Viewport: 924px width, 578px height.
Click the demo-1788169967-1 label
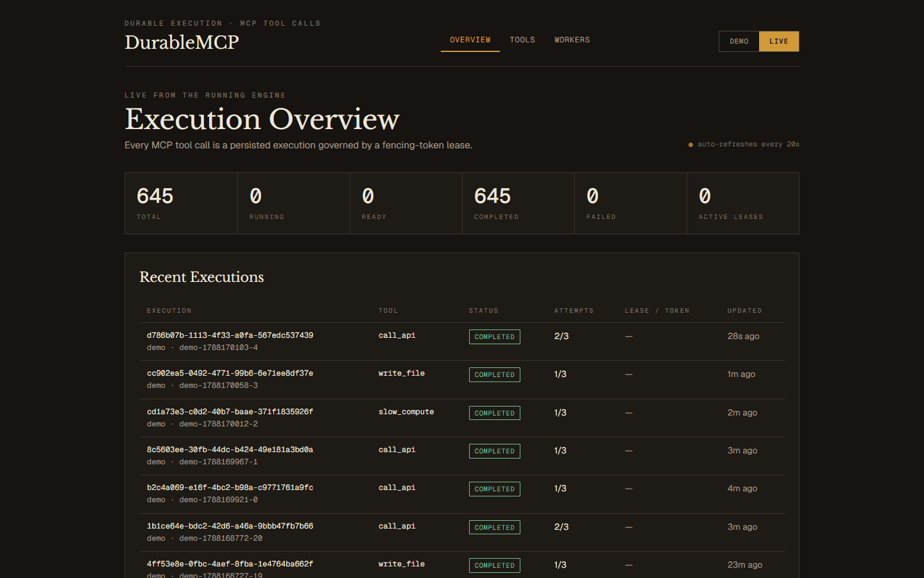[x=218, y=462]
